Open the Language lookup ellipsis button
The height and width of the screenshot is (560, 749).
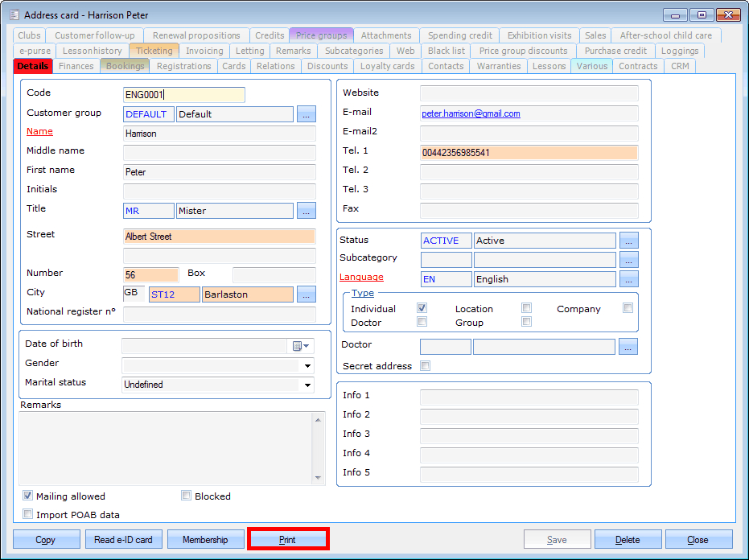click(x=629, y=279)
